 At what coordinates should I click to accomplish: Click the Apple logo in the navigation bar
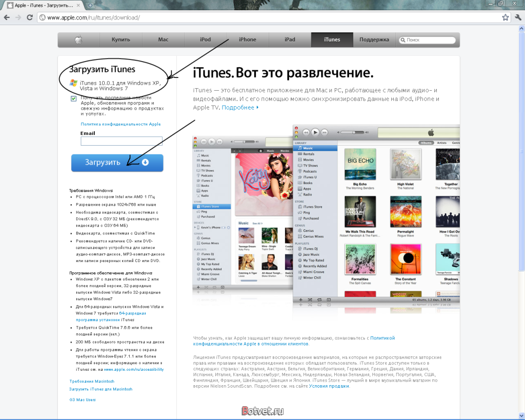click(x=78, y=40)
